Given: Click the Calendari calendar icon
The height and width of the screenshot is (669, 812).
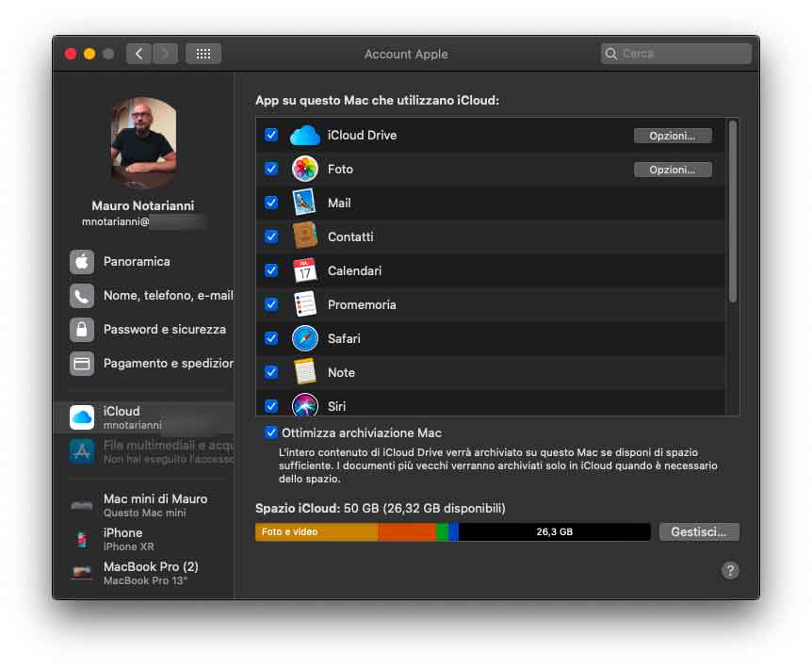Looking at the screenshot, I should point(304,270).
